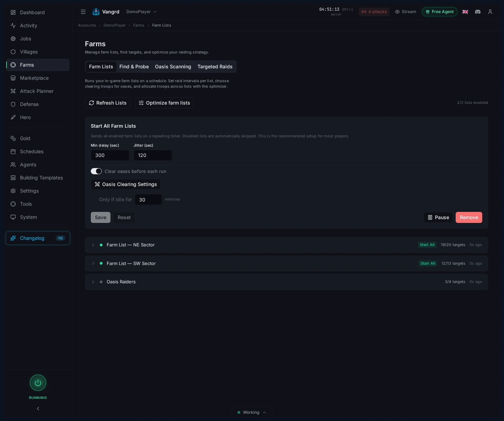Screen dimensions: 504x421
Task: Expand the Oasis Raiders list
Action: [93, 282]
